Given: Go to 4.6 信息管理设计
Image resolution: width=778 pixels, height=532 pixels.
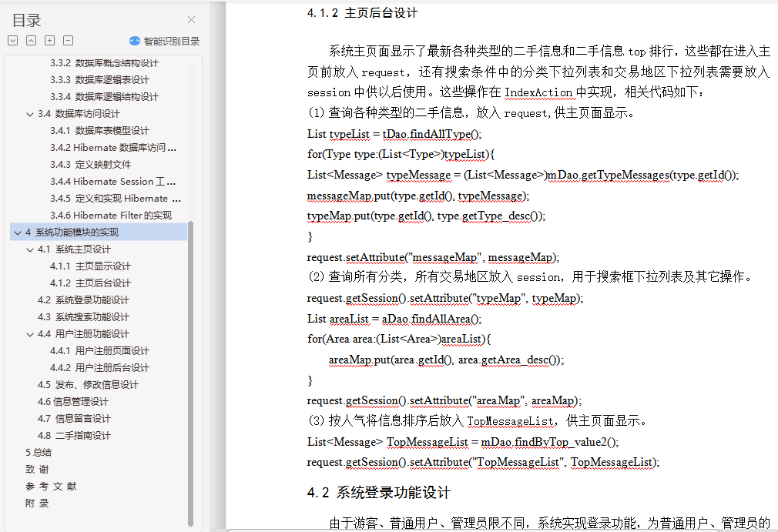Looking at the screenshot, I should pyautogui.click(x=73, y=402).
